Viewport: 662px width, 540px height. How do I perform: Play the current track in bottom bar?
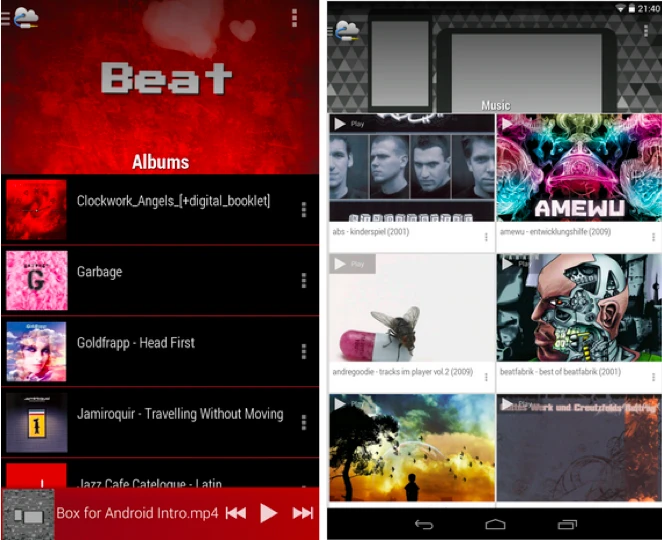[268, 513]
